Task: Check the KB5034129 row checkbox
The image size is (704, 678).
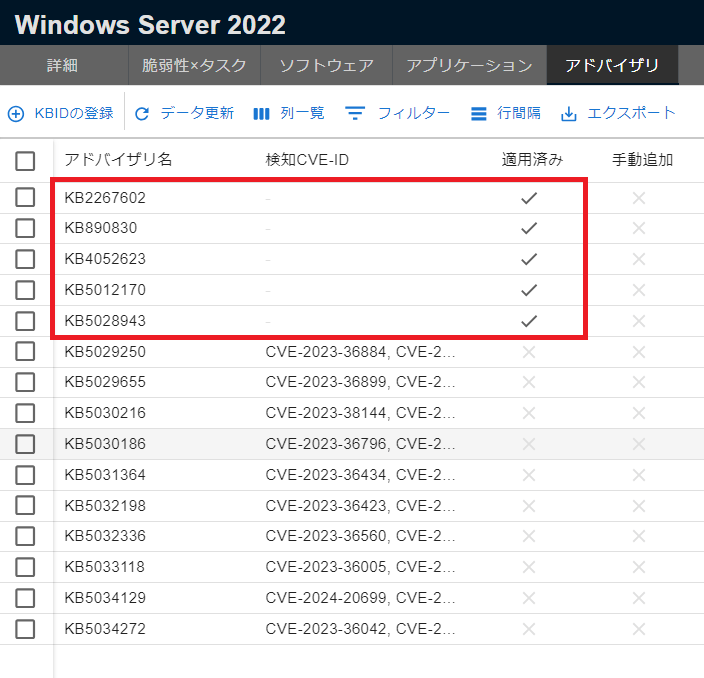Action: [25, 598]
